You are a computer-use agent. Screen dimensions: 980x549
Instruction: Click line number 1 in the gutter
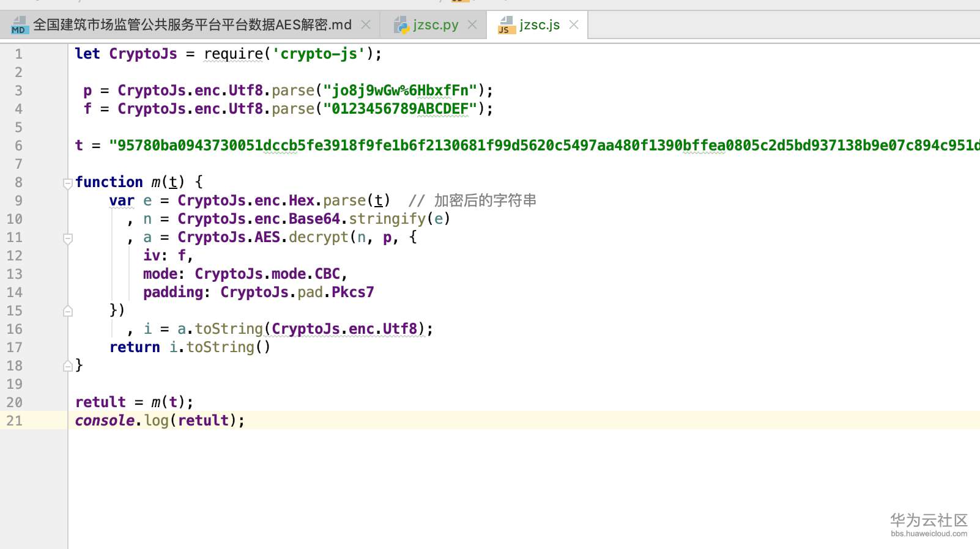coord(18,54)
